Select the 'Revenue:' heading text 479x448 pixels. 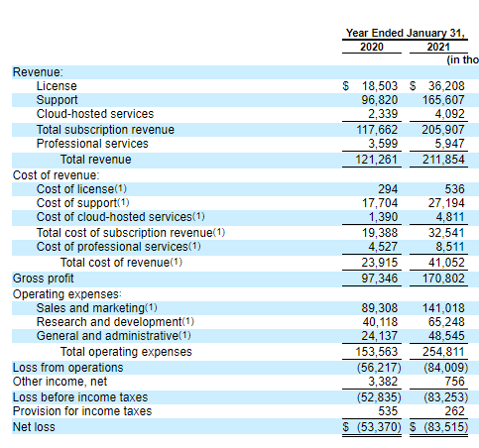38,72
